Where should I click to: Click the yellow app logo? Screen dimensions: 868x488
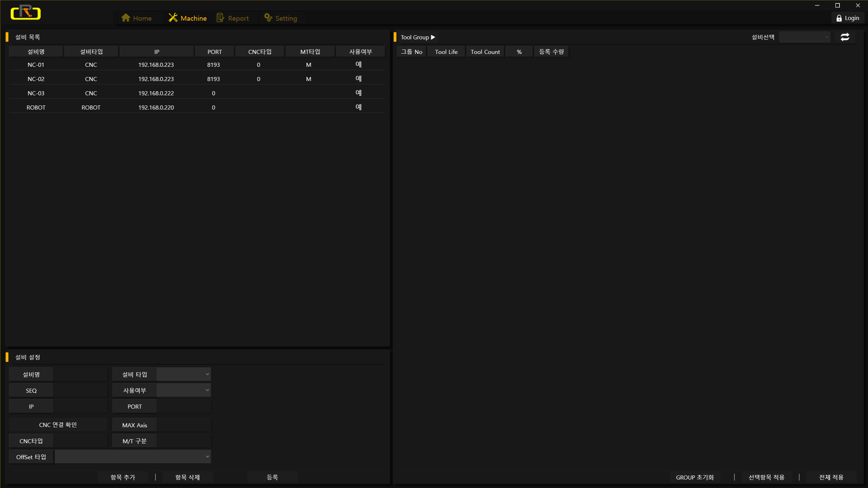point(26,13)
